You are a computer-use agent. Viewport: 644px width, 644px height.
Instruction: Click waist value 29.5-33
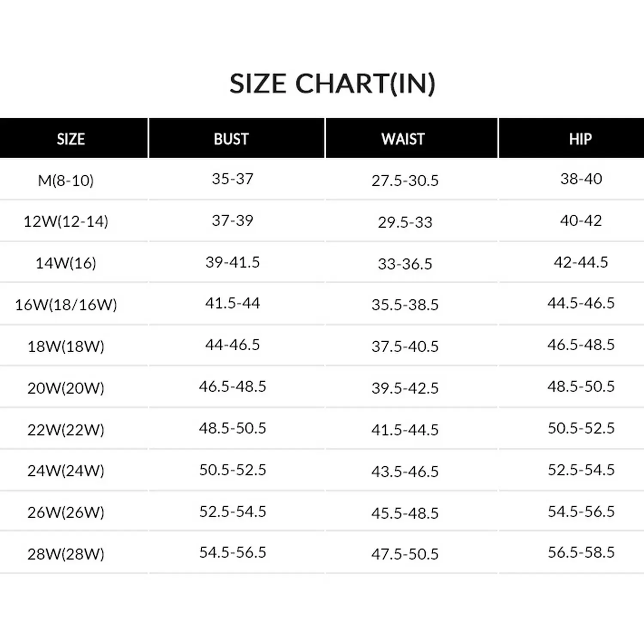click(x=405, y=222)
